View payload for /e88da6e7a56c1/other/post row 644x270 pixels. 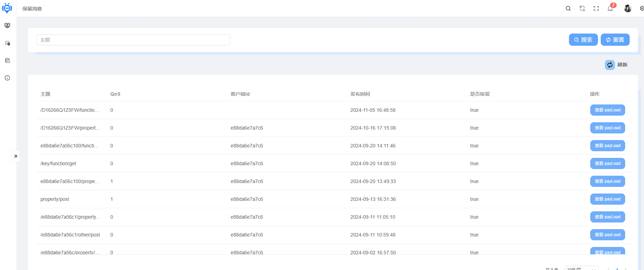click(x=607, y=235)
